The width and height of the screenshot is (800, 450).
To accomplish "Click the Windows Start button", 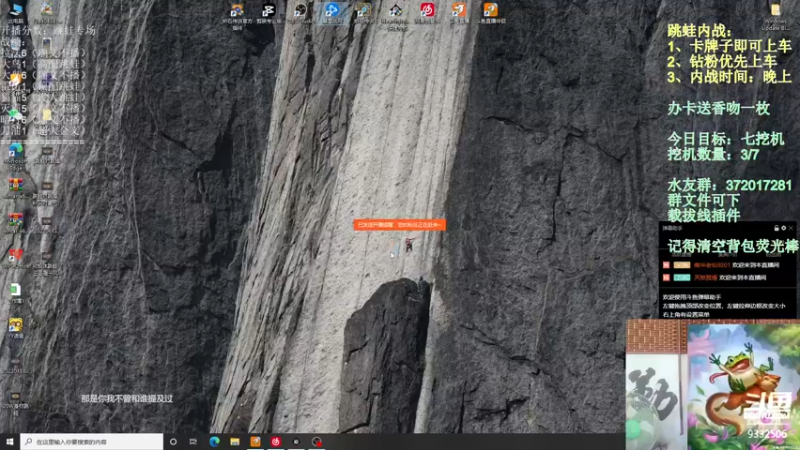I will [10, 441].
